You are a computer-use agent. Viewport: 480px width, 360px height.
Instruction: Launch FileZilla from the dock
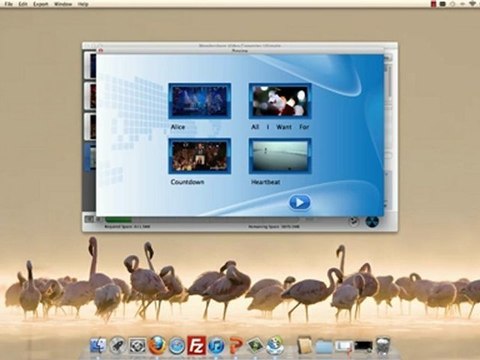click(x=196, y=345)
